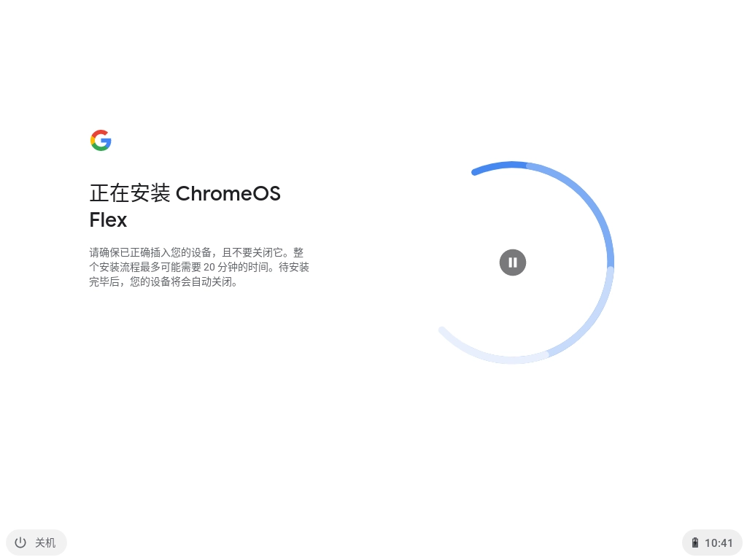This screenshot has width=747, height=560.
Task: Click the light blue arc of the progress ring
Action: (x=592, y=318)
